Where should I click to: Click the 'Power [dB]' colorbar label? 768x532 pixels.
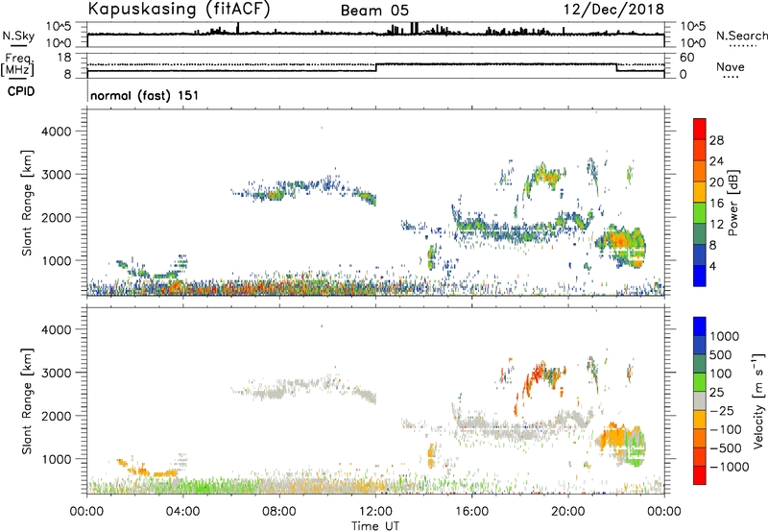[732, 203]
